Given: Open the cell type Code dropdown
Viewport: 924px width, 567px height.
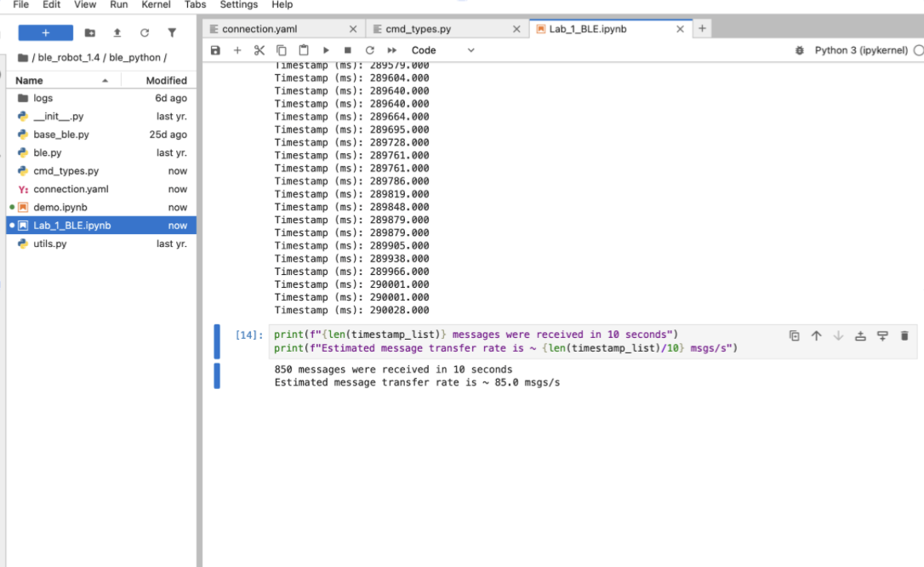Looking at the screenshot, I should [442, 51].
